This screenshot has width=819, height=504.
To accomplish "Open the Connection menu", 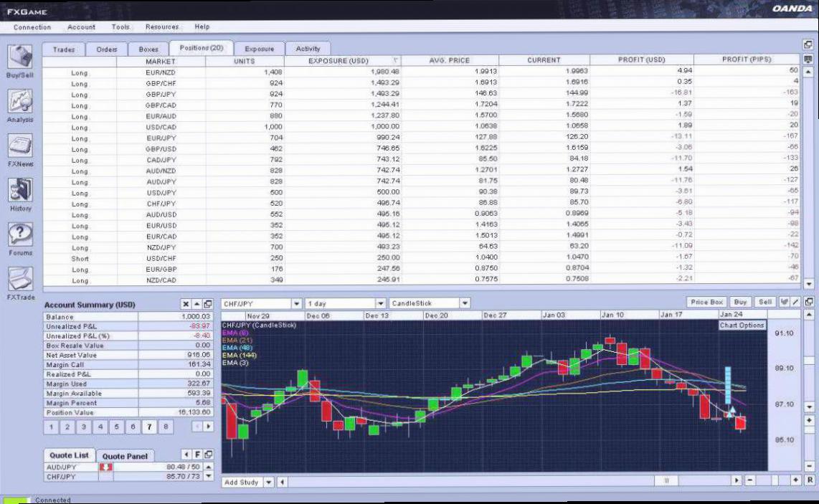I will coord(32,27).
